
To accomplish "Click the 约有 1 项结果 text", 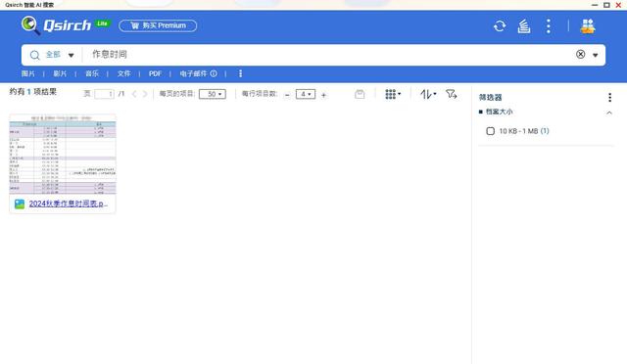I will (33, 92).
